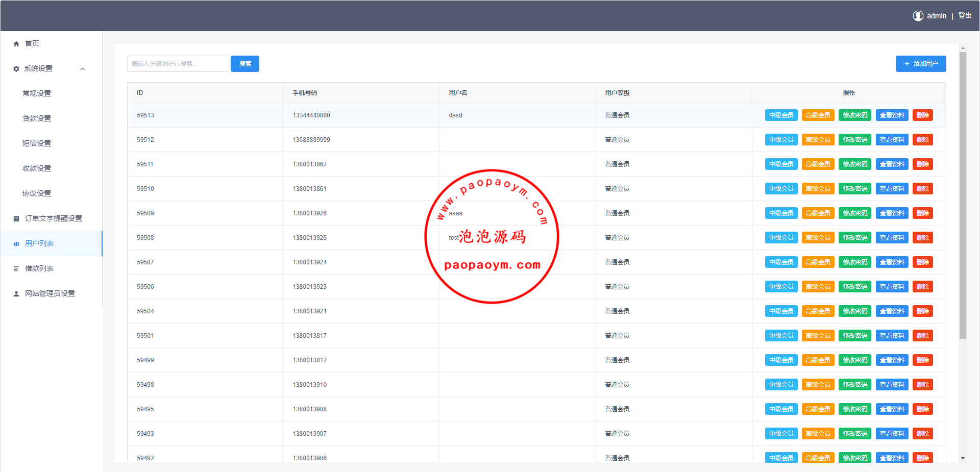Open the 短信设置 submenu item
The height and width of the screenshot is (472, 980).
click(x=37, y=143)
